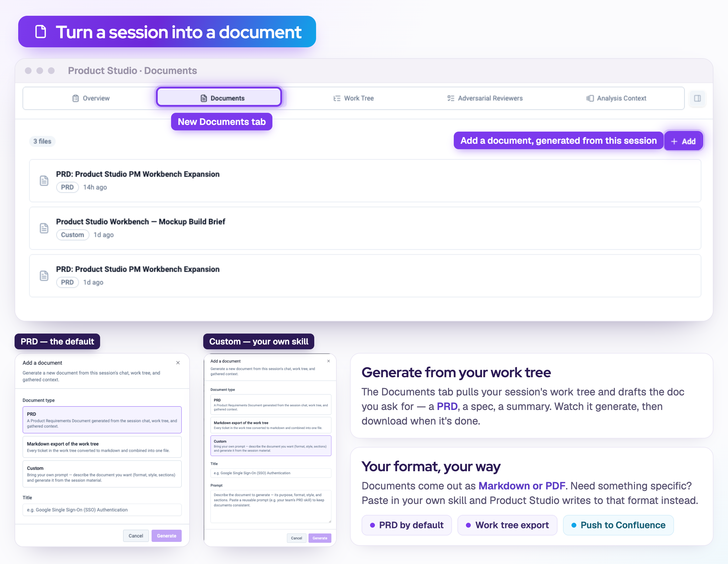
Task: Select PRD document type in PRD default dialog
Action: (x=102, y=420)
